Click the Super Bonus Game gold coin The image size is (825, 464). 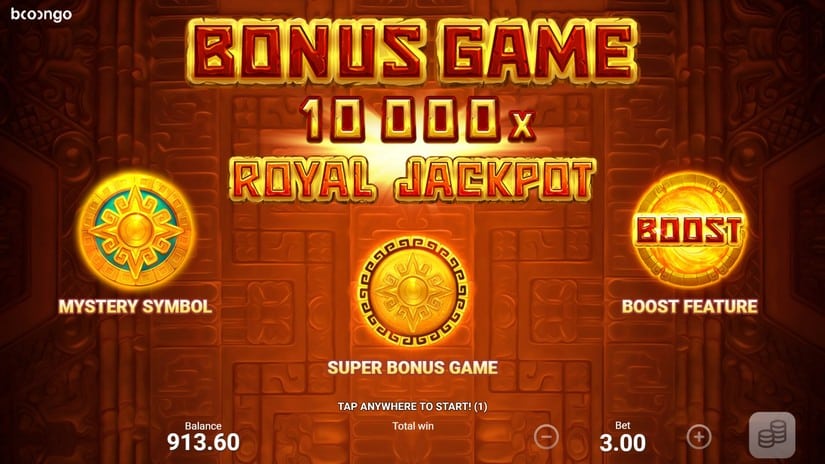(412, 291)
